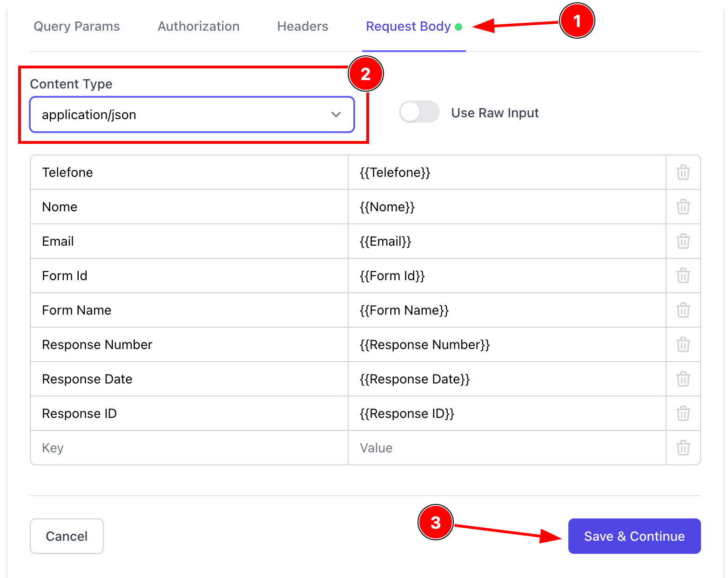Click trash icon for Form Id row
The height and width of the screenshot is (578, 728).
click(683, 276)
